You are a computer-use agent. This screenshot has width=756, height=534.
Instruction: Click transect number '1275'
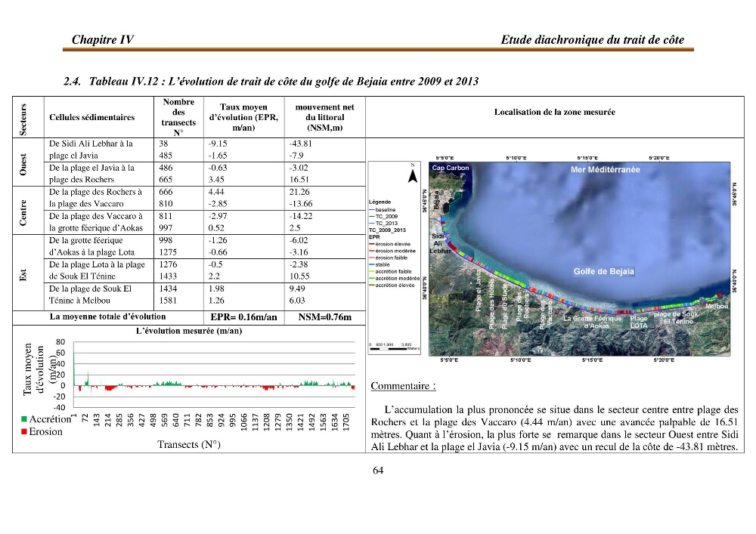[x=168, y=252]
